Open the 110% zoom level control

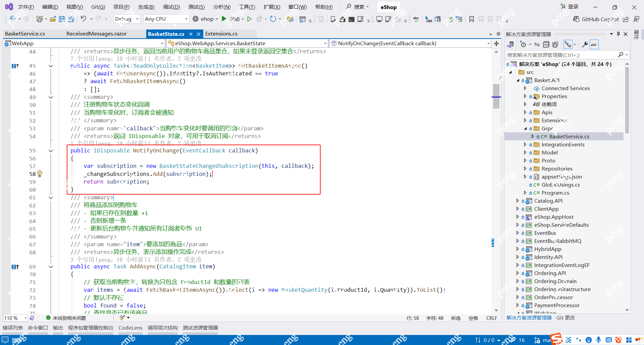(13, 318)
